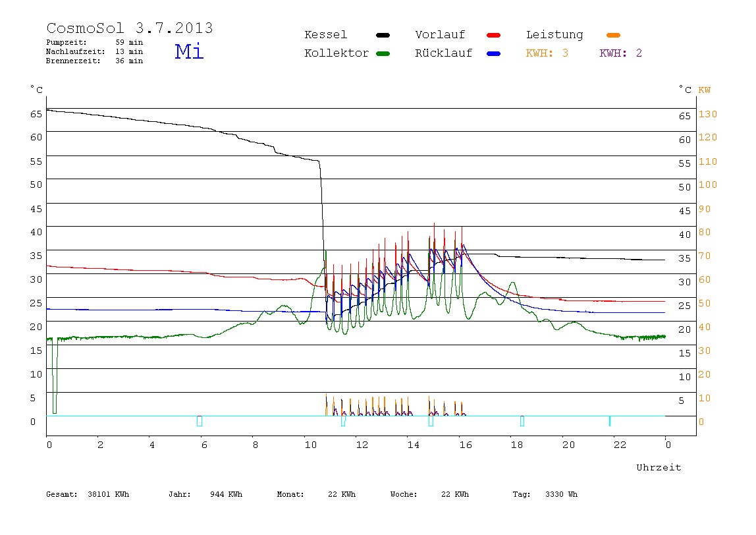Click the "Woche:" label
The image size is (756, 535).
pyautogui.click(x=404, y=494)
